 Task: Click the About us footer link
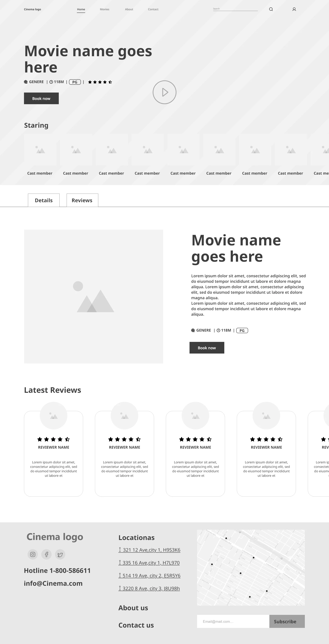click(133, 608)
